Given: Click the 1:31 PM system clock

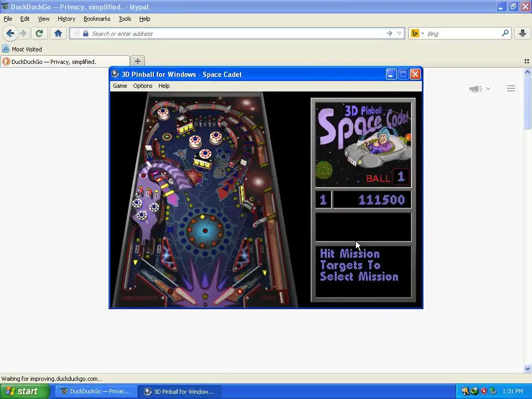Looking at the screenshot, I should click(x=513, y=391).
